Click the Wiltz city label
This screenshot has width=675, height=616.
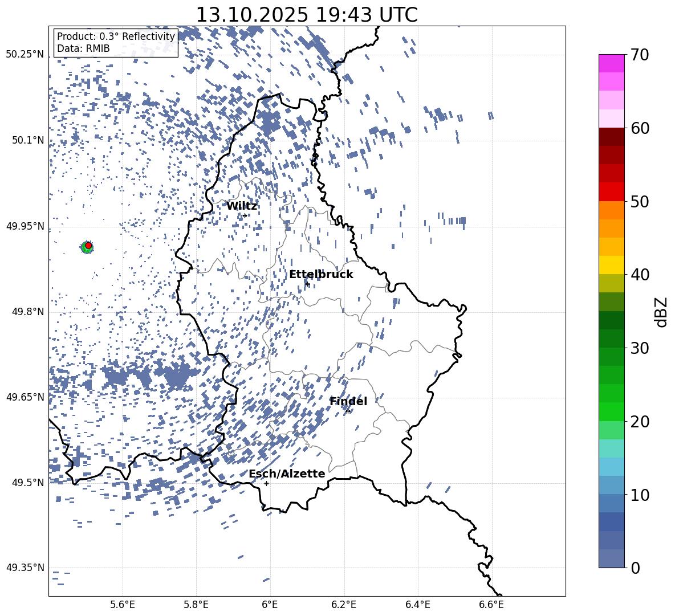click(x=242, y=206)
